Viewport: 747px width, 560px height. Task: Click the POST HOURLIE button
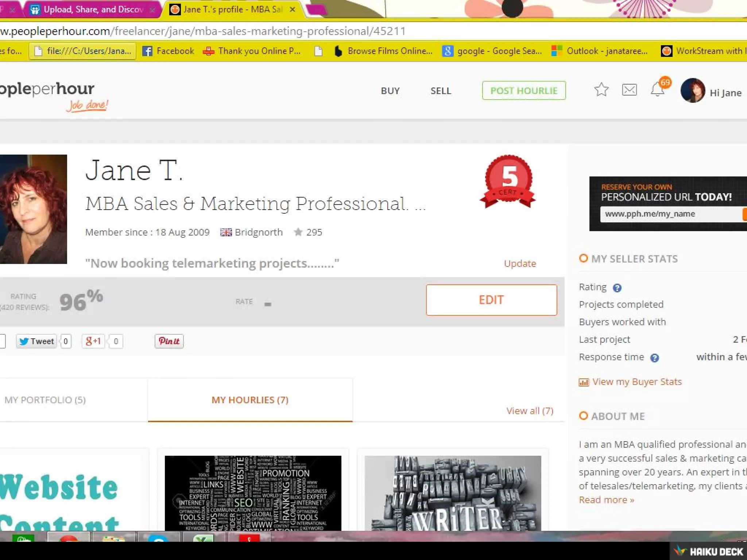[x=524, y=91]
